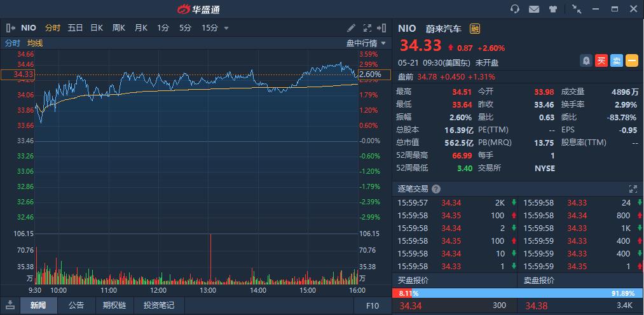Click the download icon at bottom left
Screen dimensions: 644x315
click(10, 305)
